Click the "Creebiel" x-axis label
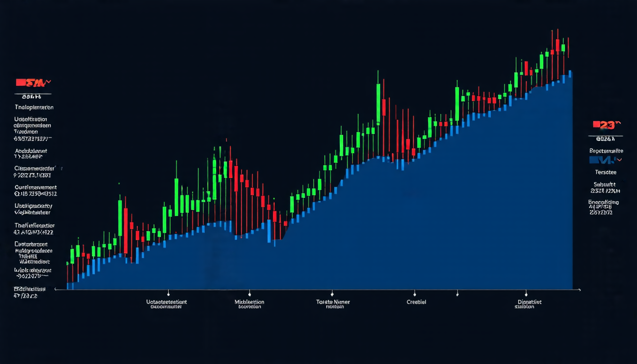Image resolution: width=637 pixels, height=364 pixels. (416, 302)
